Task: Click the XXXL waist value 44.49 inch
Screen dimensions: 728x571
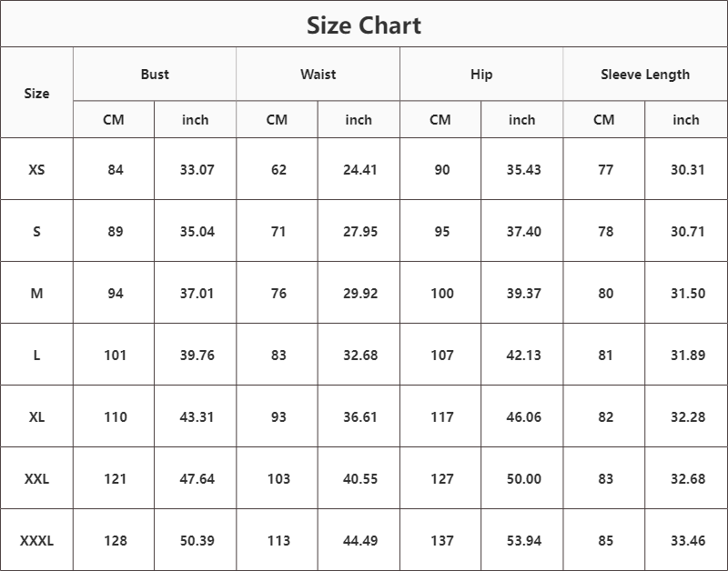Action: point(360,540)
